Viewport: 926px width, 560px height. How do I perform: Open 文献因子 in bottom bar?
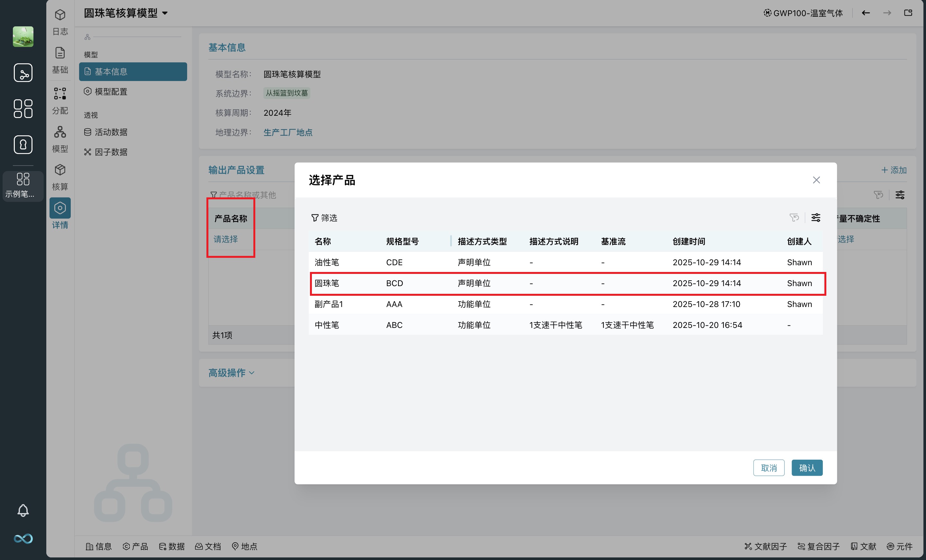[x=766, y=546]
